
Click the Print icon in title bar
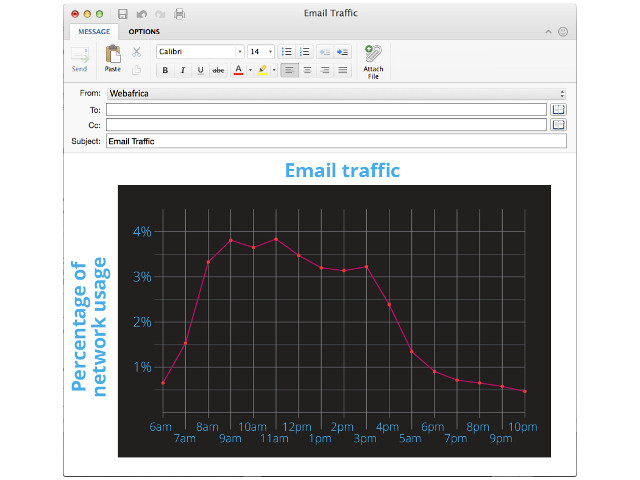pyautogui.click(x=179, y=14)
